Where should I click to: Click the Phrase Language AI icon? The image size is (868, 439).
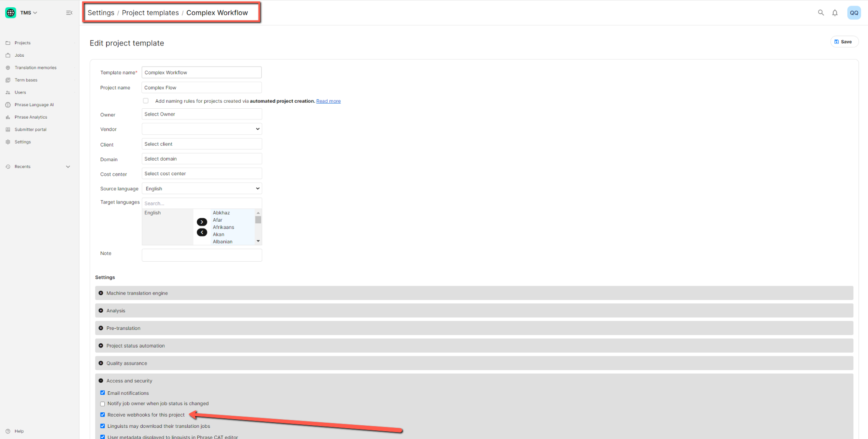[x=8, y=105]
